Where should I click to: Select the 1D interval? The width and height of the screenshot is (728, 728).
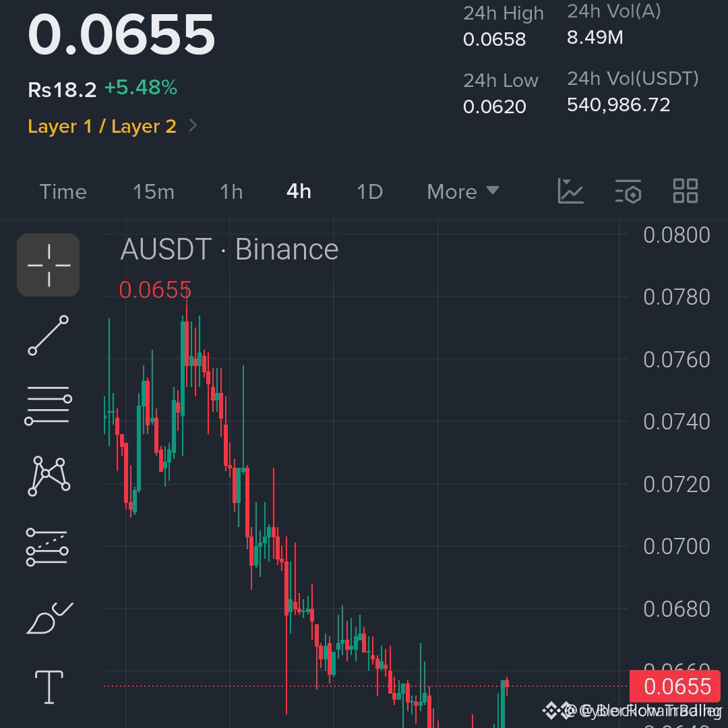coord(369,191)
